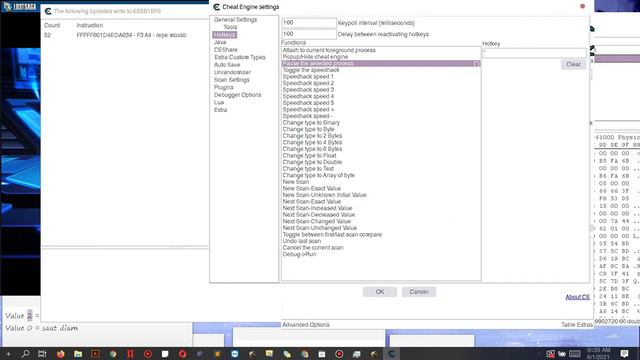Select 'Change type to 4 Bytes' function
Image resolution: width=640 pixels, height=360 pixels.
point(381,142)
